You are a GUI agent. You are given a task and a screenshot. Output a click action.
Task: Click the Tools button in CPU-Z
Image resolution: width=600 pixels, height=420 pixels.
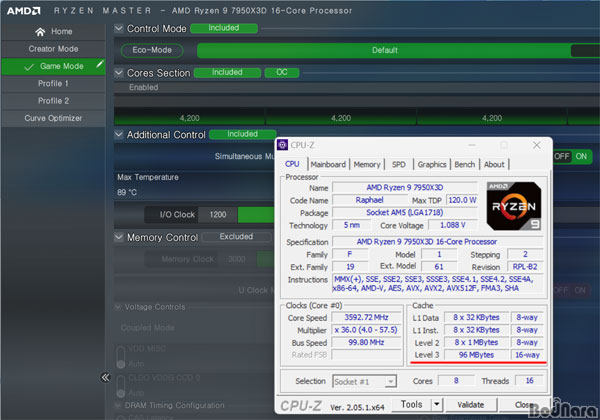click(411, 404)
